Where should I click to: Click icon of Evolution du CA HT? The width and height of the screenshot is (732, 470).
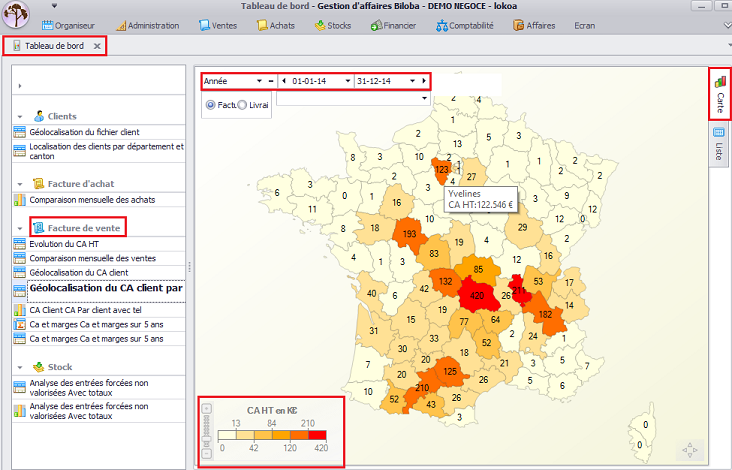pyautogui.click(x=20, y=244)
